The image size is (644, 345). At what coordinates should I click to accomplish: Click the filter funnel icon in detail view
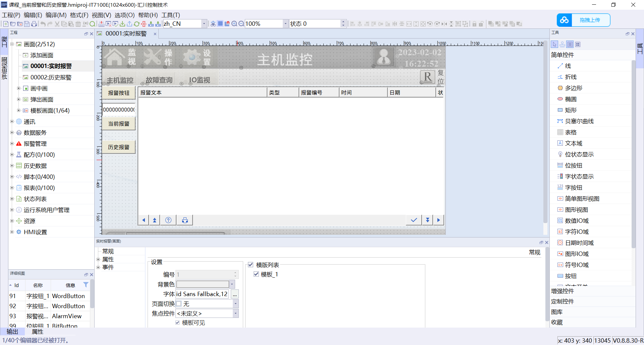(x=86, y=285)
